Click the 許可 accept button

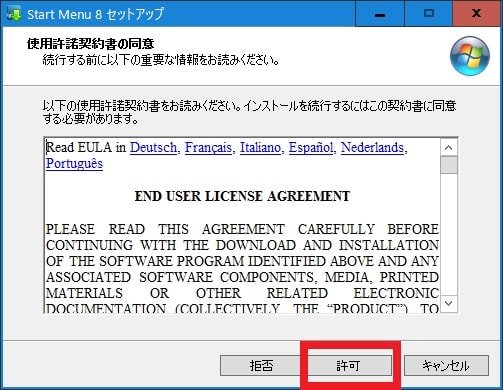(349, 366)
